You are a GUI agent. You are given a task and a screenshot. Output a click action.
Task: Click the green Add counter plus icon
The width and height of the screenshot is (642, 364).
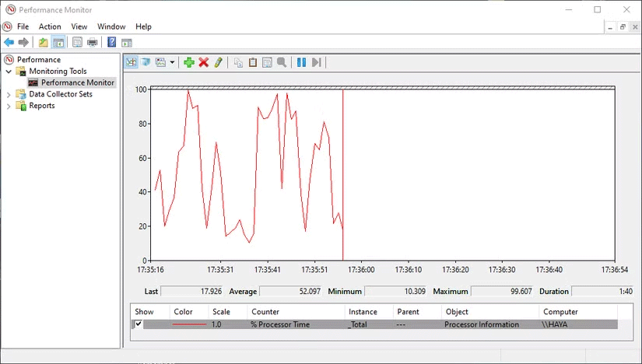point(189,62)
